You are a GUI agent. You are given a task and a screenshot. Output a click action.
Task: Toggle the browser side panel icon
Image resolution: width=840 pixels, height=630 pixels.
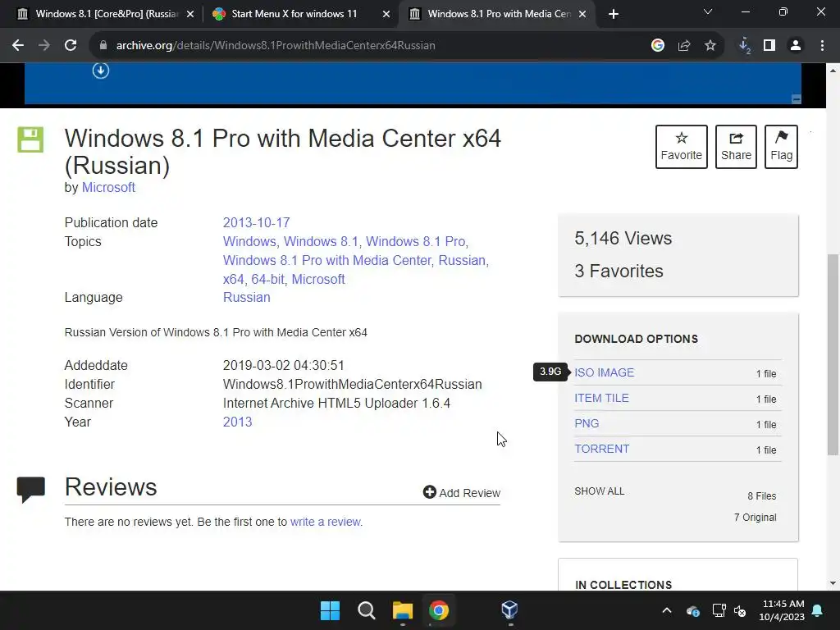tap(769, 46)
